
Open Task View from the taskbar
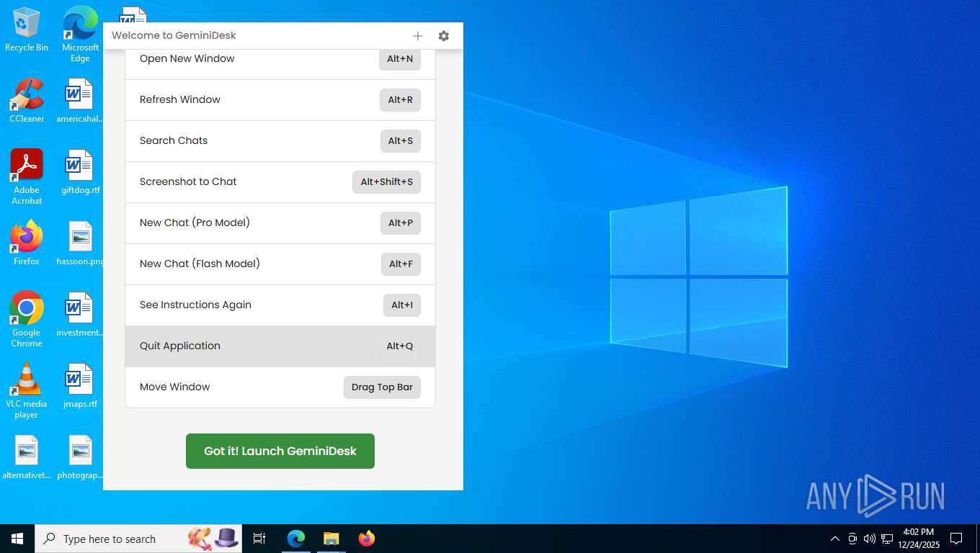[259, 539]
